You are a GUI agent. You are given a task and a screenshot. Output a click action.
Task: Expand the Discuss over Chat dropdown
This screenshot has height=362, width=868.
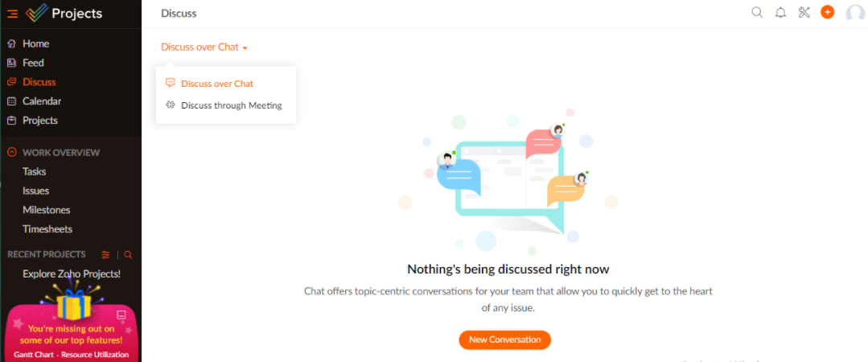204,47
